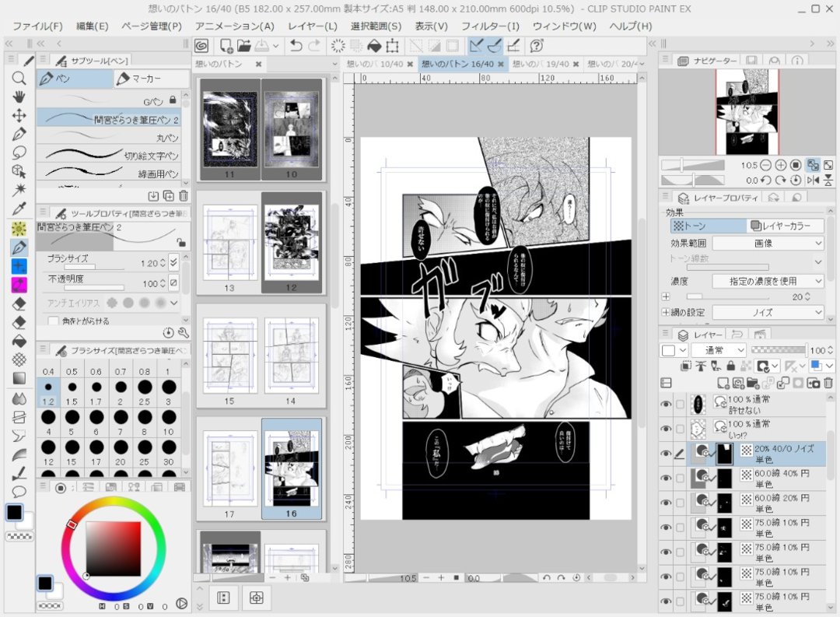The image size is (840, 617).
Task: Open the blending mode 通常 dropdown
Action: tap(719, 350)
